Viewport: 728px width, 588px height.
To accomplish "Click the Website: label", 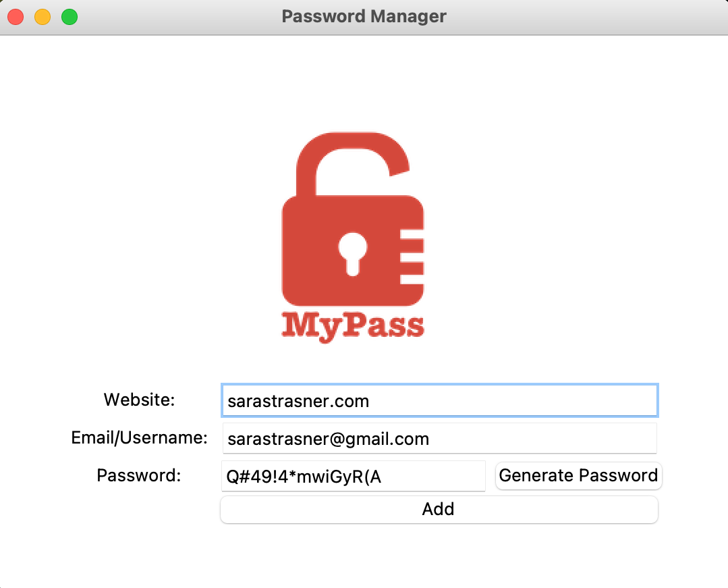I will pos(139,400).
